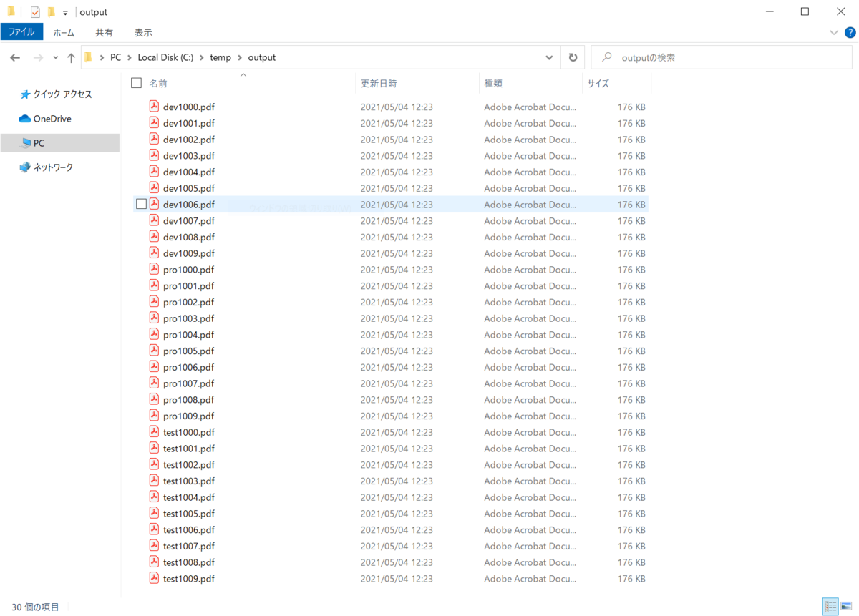Screen dimensions: 859x616
Task: Select the file name pro1002.pdf
Action: [x=189, y=302]
